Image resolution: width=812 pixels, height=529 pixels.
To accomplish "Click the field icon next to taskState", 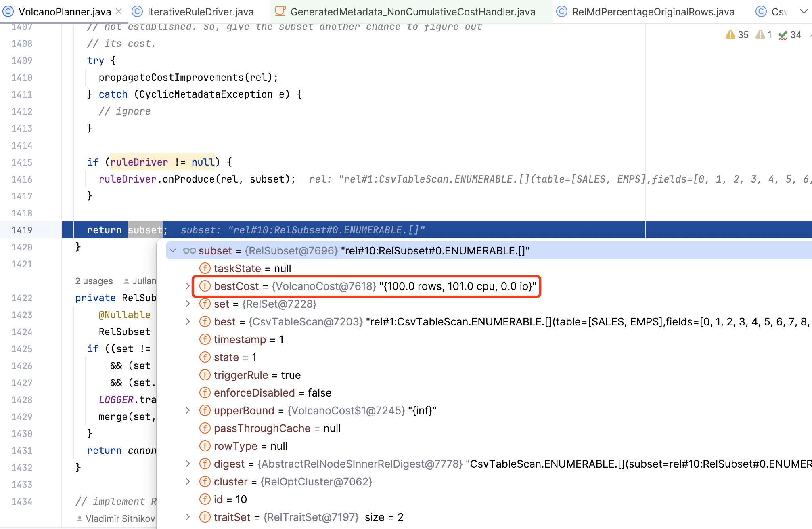I will (x=205, y=269).
